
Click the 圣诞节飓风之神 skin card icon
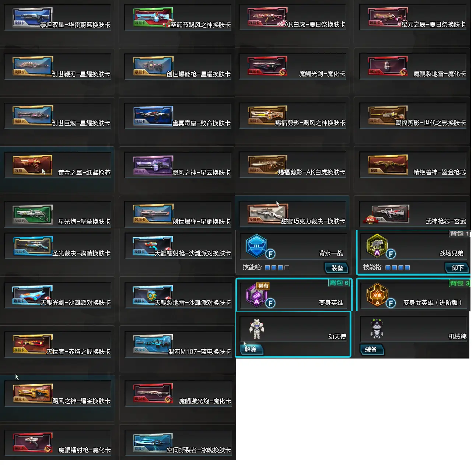[153, 17]
